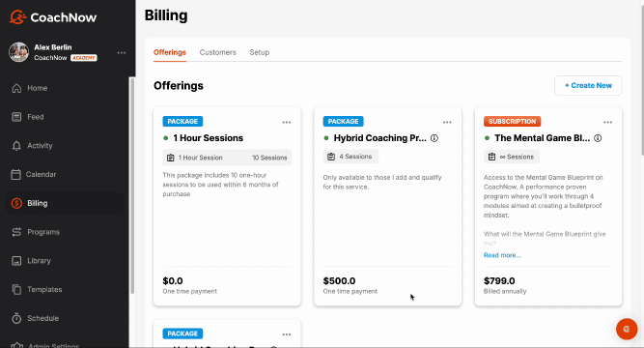Click the CoachNow logo
This screenshot has height=348, width=644.
[x=53, y=17]
